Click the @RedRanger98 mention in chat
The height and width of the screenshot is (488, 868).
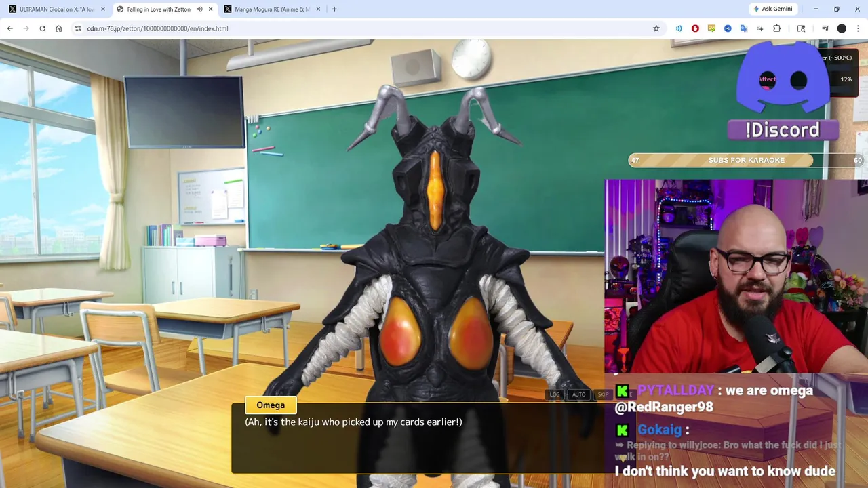664,407
